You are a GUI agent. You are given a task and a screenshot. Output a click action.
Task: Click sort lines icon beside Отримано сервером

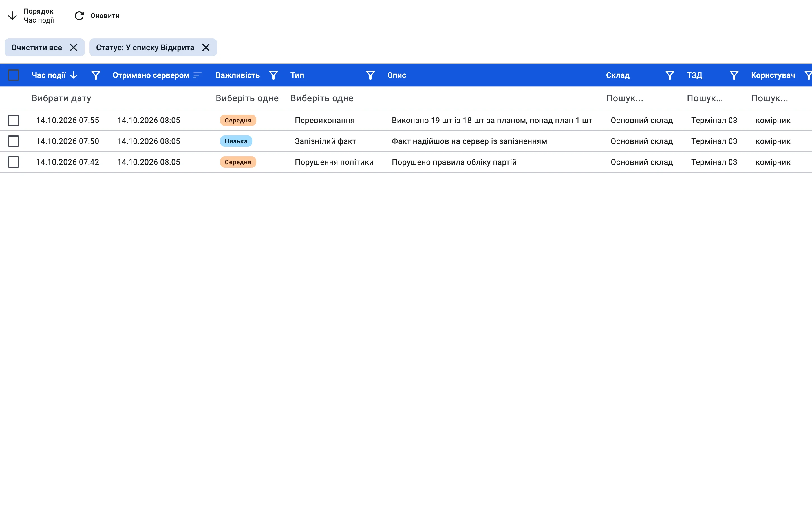(x=198, y=75)
